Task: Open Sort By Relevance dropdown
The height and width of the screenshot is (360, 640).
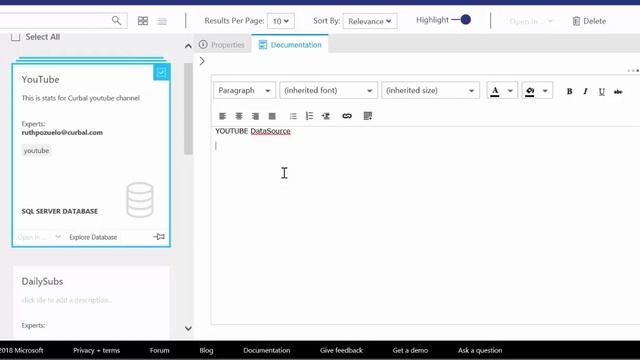Action: 370,21
